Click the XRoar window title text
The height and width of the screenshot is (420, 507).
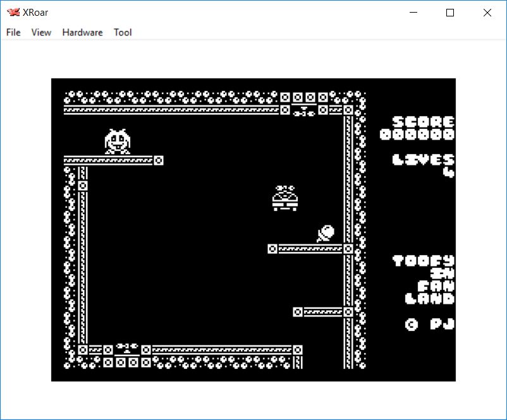pyautogui.click(x=35, y=13)
